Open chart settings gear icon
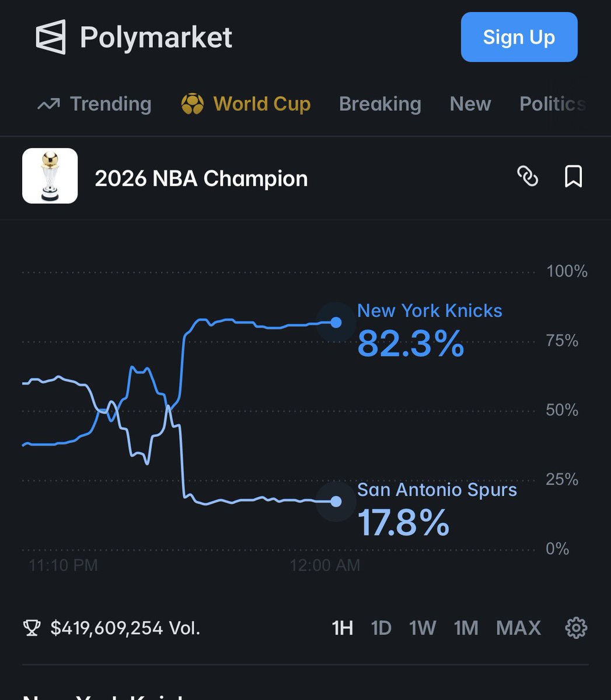This screenshot has width=611, height=700. tap(576, 628)
